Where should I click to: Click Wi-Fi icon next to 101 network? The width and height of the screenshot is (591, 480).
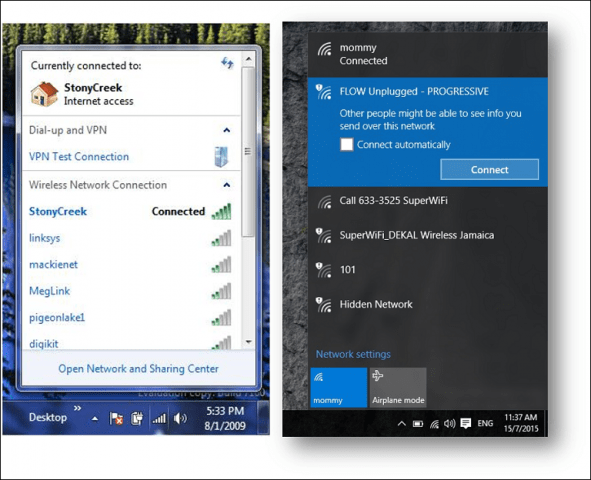(x=324, y=271)
